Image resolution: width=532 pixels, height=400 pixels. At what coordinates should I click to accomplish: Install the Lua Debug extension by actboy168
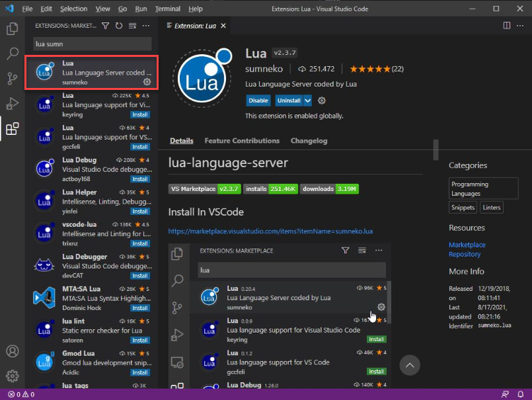pos(139,179)
